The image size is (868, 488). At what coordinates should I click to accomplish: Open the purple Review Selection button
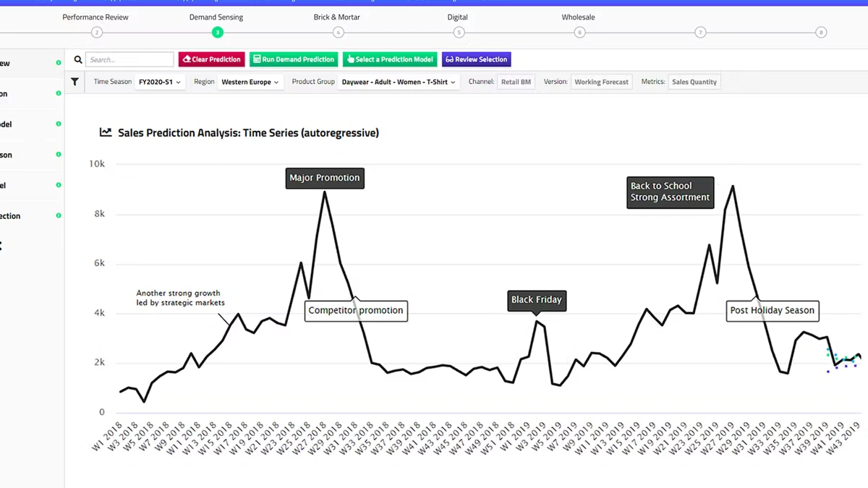(476, 60)
